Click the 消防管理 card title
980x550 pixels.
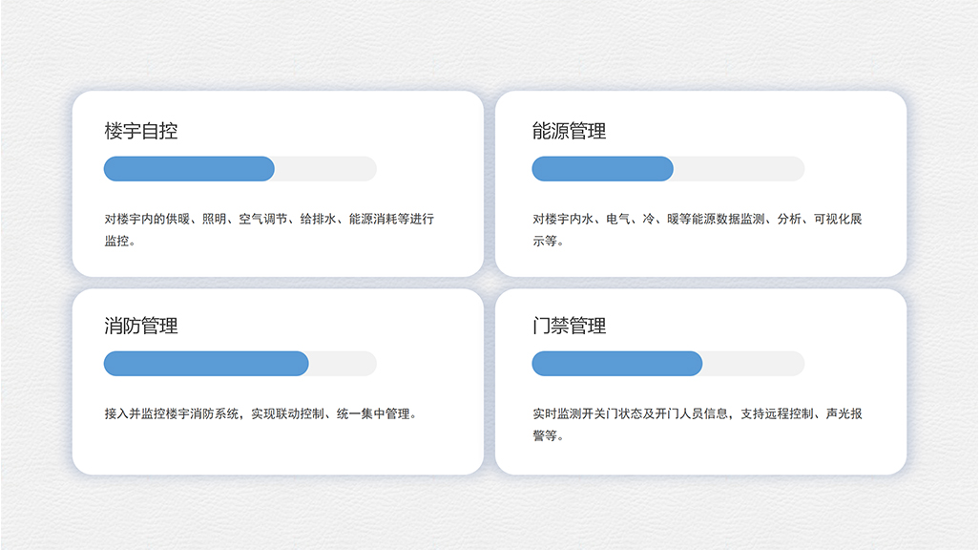point(141,326)
